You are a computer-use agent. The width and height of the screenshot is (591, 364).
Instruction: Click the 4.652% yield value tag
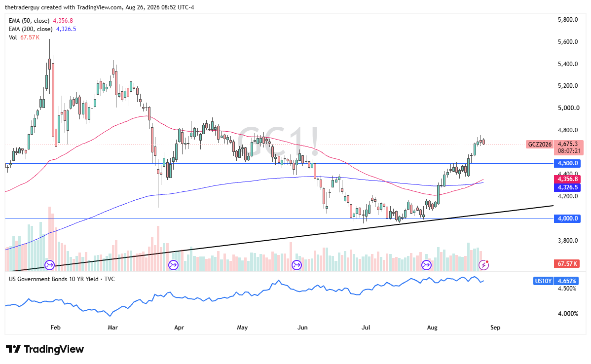pyautogui.click(x=567, y=281)
